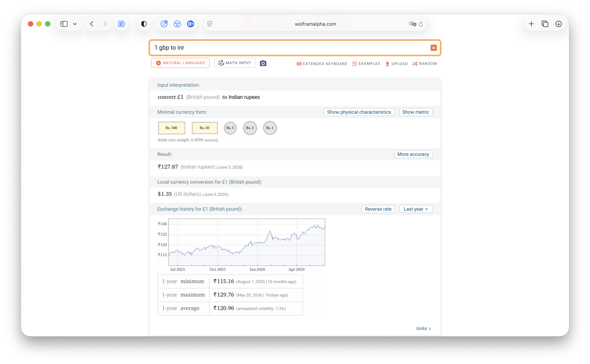Viewport: 590px width, 364px height.
Task: Toggle the Show metric button
Action: (415, 112)
